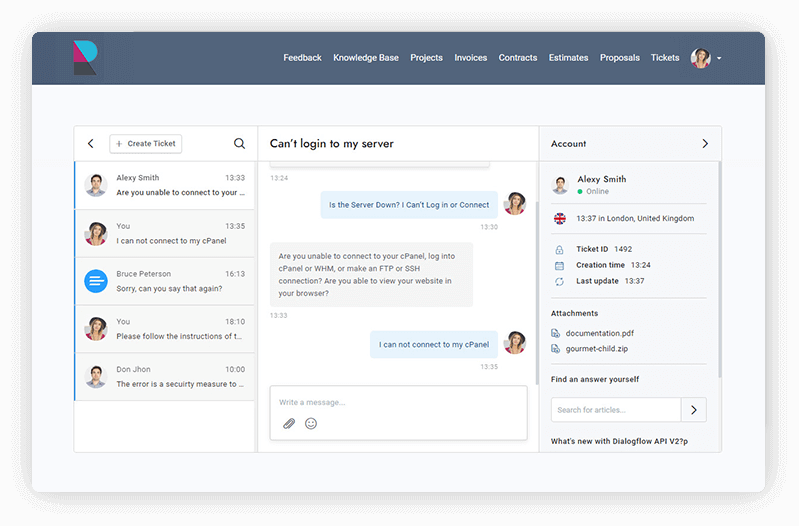Open ticket search with magnifier icon

239,144
